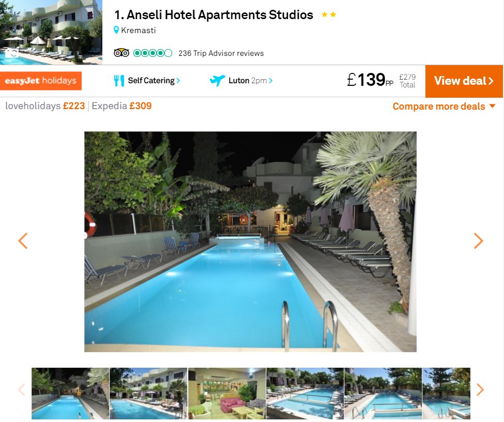Move thumbnail strip back with left arrow
The height and width of the screenshot is (422, 504).
click(x=22, y=389)
